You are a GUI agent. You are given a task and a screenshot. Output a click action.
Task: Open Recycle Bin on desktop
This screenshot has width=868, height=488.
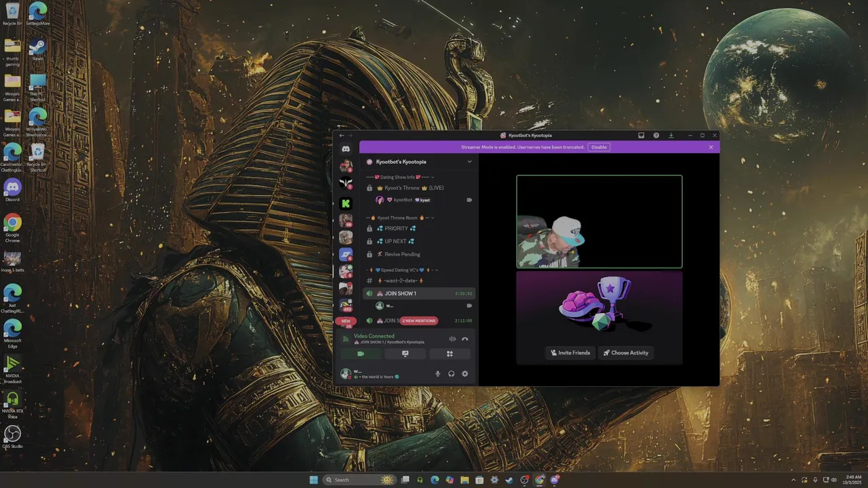pos(12,15)
